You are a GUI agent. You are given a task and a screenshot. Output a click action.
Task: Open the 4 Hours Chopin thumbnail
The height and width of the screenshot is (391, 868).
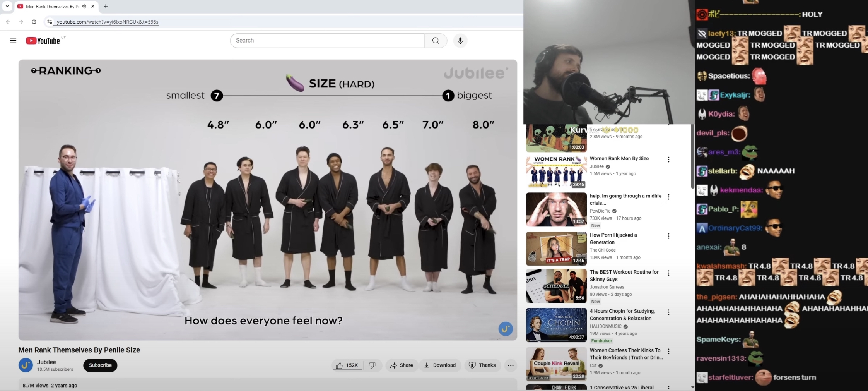556,325
